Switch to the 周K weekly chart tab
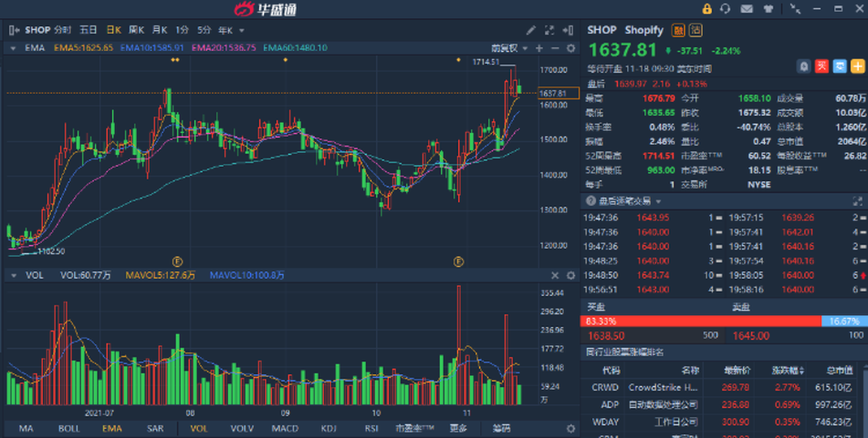Image resolution: width=868 pixels, height=438 pixels. point(136,30)
